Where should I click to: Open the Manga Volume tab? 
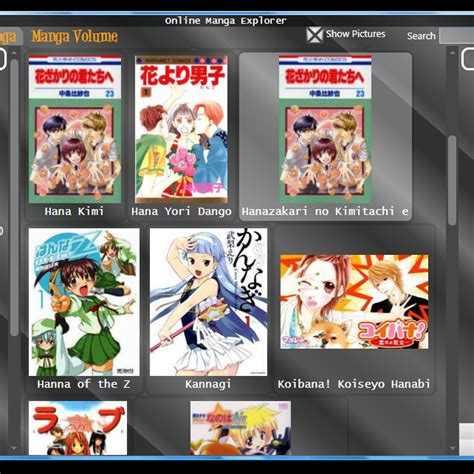click(x=75, y=36)
